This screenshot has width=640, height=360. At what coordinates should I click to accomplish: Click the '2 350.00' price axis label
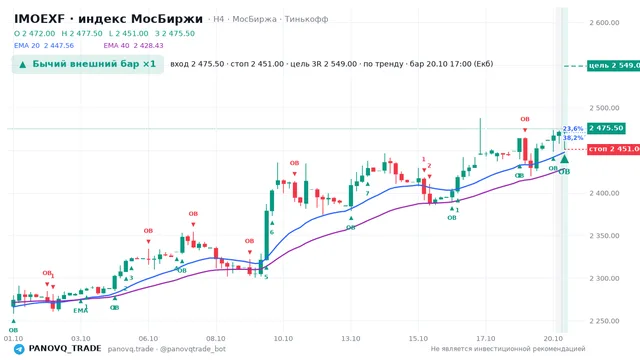click(x=604, y=236)
